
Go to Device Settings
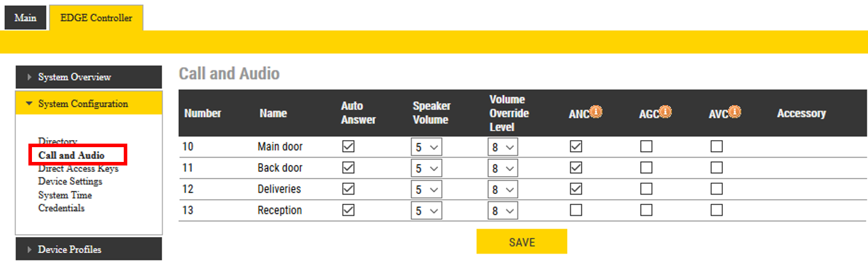point(70,181)
